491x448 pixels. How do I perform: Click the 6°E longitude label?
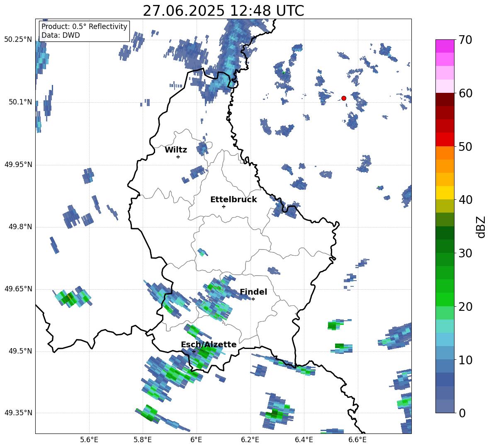[196, 440]
